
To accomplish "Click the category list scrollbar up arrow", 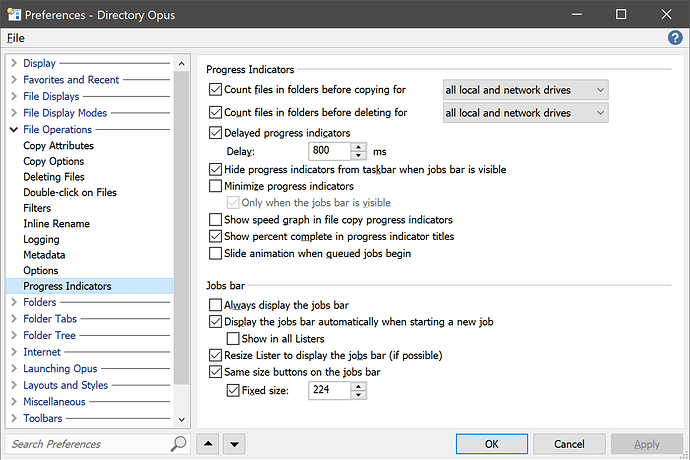I will [182, 63].
